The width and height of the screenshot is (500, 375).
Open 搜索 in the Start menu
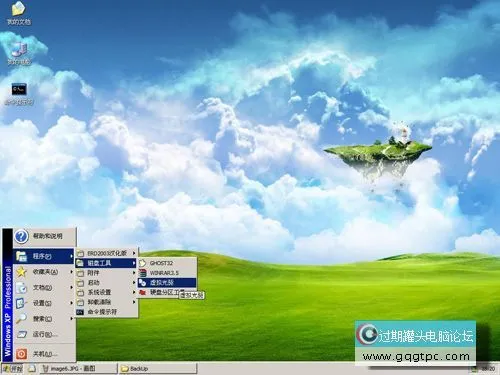click(x=44, y=319)
